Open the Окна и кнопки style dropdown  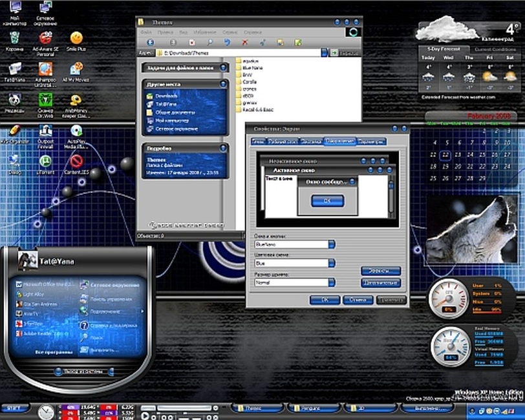332,244
